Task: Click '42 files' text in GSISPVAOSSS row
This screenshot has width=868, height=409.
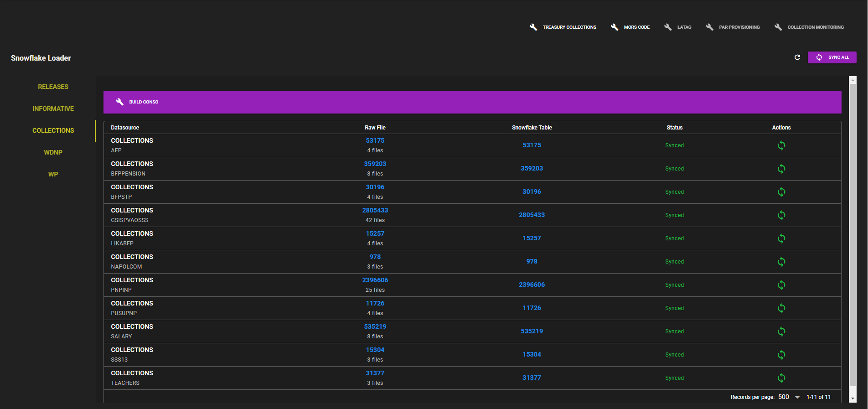Action: (375, 220)
